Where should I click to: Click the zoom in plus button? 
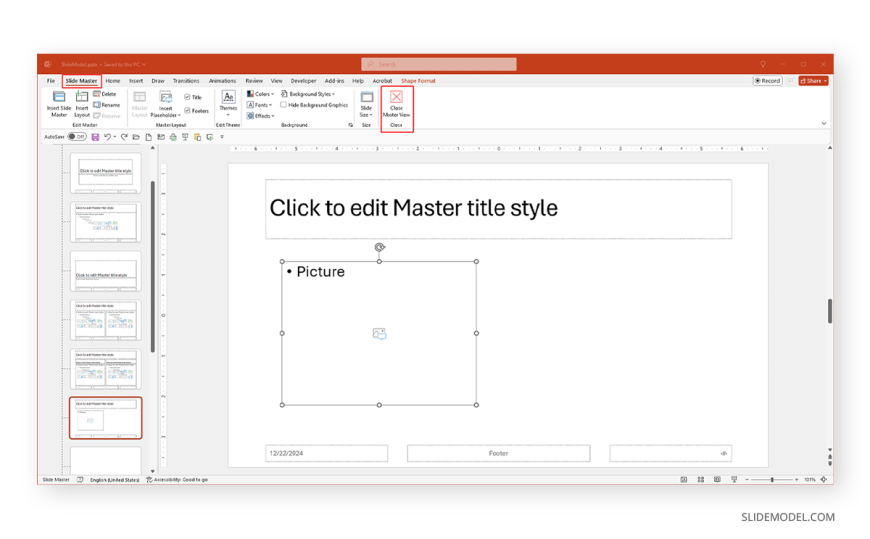(797, 480)
